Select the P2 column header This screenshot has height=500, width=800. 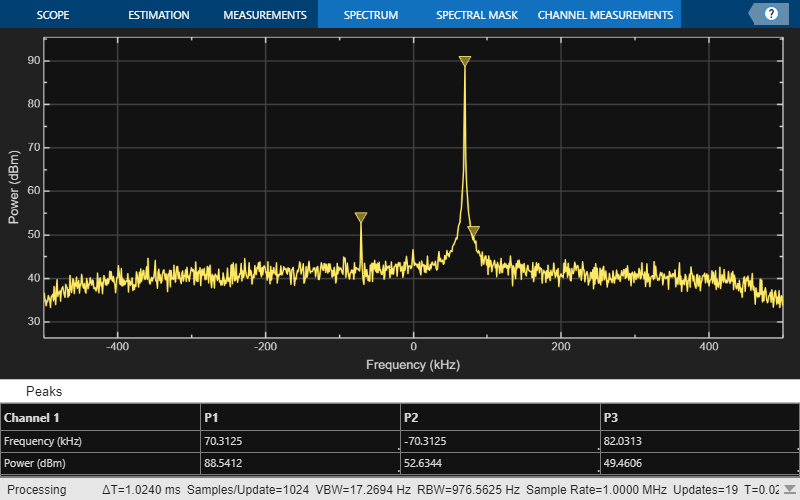pyautogui.click(x=411, y=417)
